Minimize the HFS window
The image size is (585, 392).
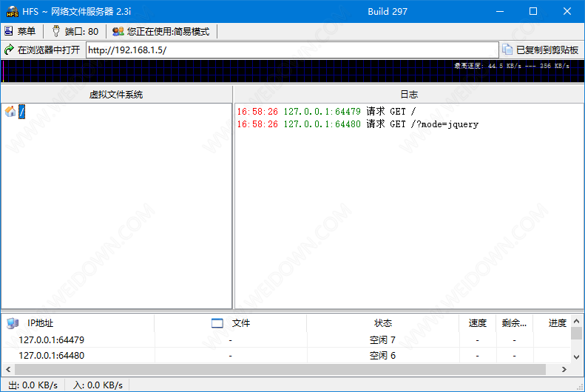point(499,11)
